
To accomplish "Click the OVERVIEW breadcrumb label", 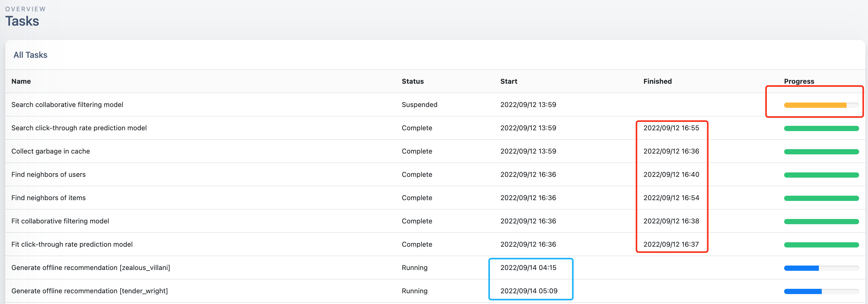I will tap(25, 9).
